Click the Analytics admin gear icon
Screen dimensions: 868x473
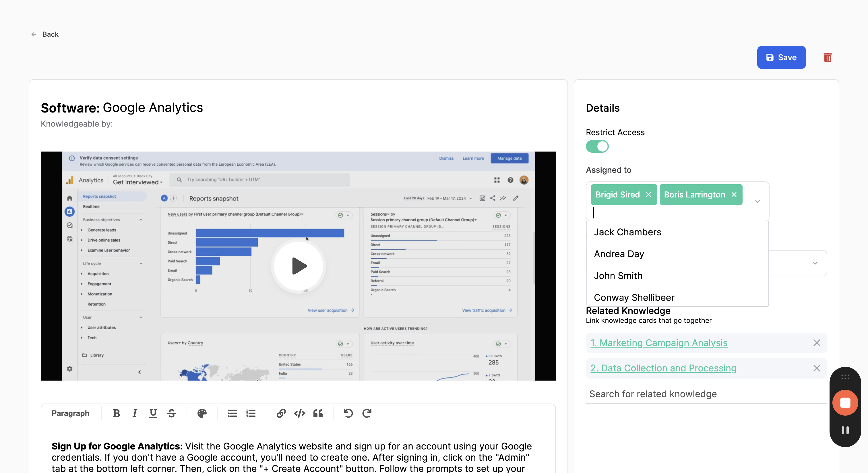tap(69, 369)
